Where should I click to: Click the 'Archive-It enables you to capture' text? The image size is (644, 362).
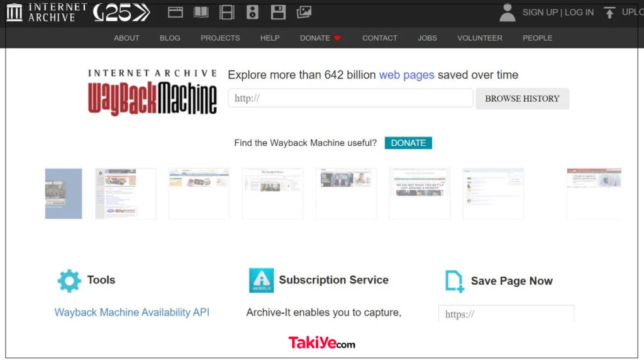324,312
